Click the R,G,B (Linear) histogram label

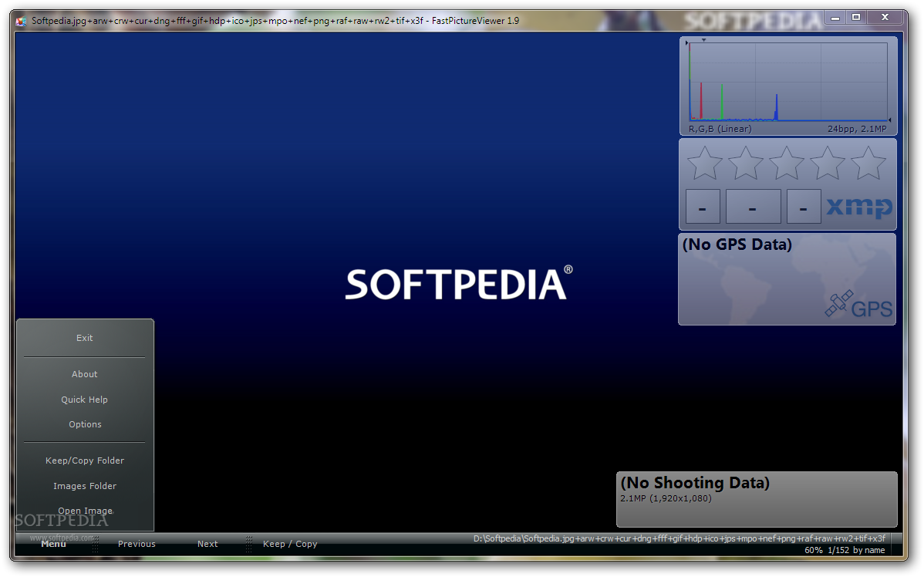coord(720,129)
